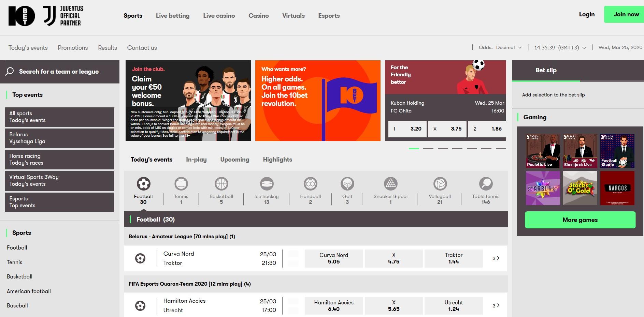Click the More games button
Screen dimensions: 644x317
click(580, 220)
